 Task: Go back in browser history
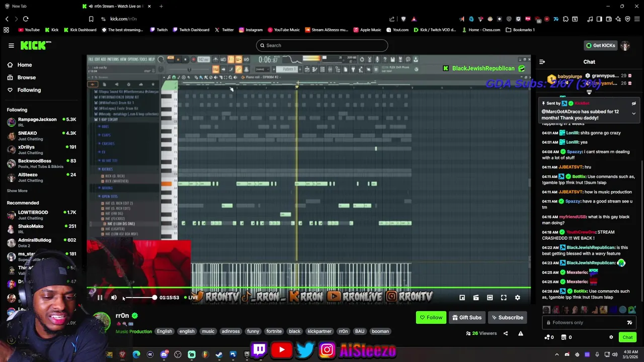point(7,19)
